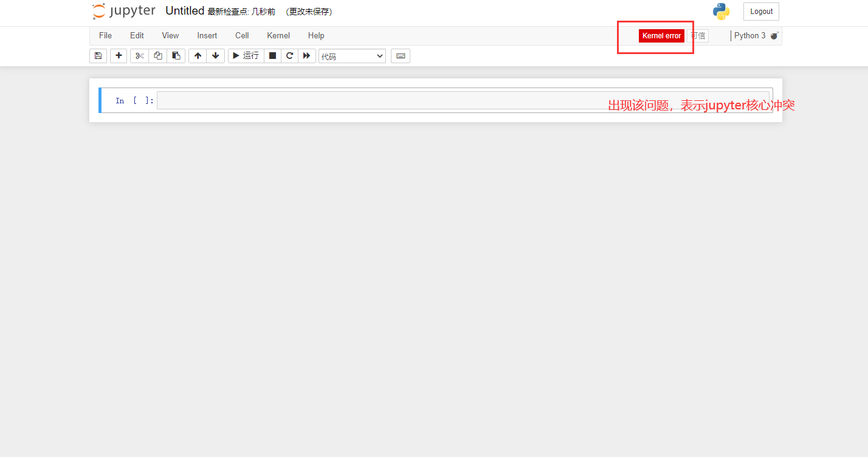Screen dimensions: 868x457
Task: Open the File menu
Action: (x=105, y=36)
